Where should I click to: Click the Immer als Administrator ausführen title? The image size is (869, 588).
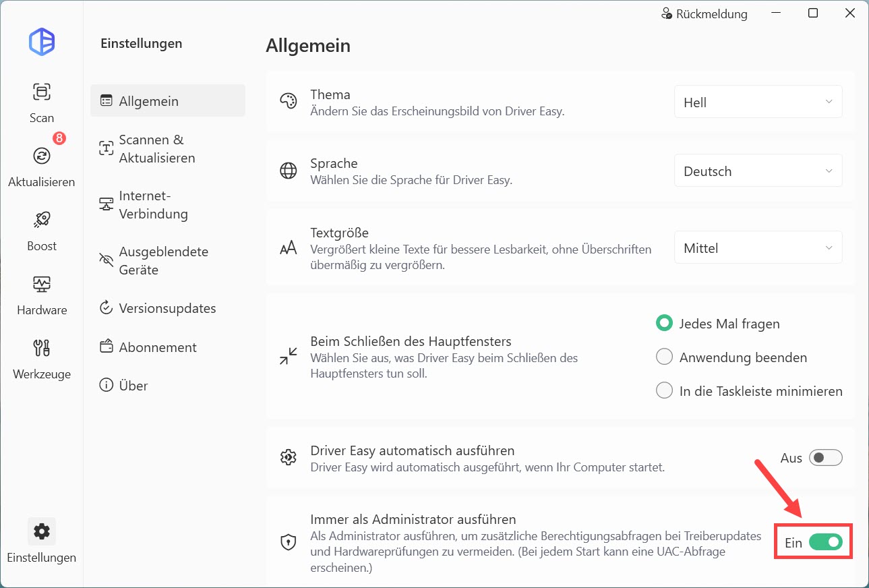[x=413, y=519]
